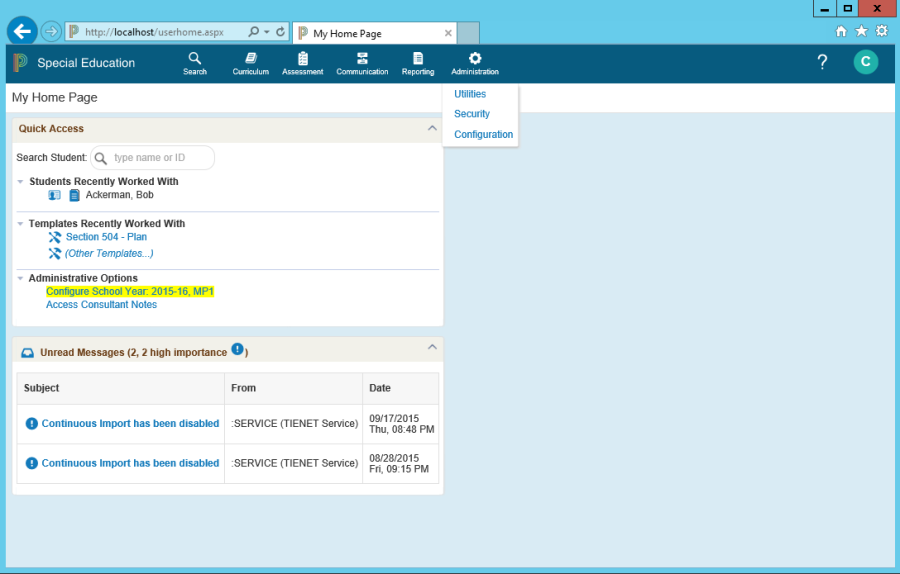Click the browser back button

click(x=22, y=31)
